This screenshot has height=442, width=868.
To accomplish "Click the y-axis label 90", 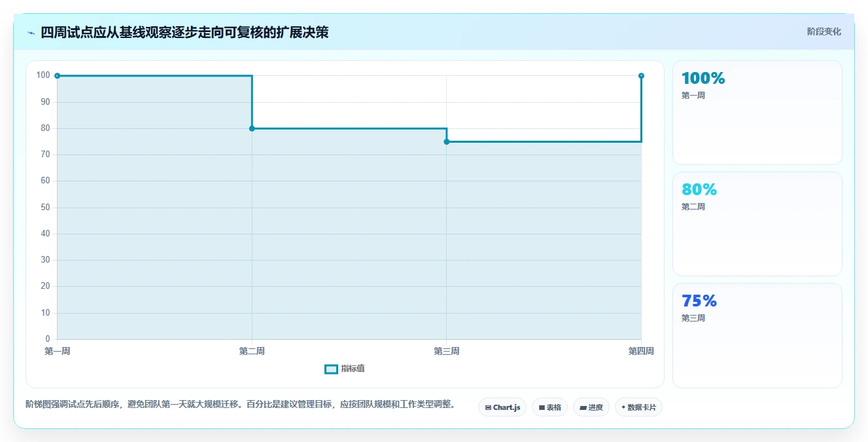I will click(x=45, y=102).
